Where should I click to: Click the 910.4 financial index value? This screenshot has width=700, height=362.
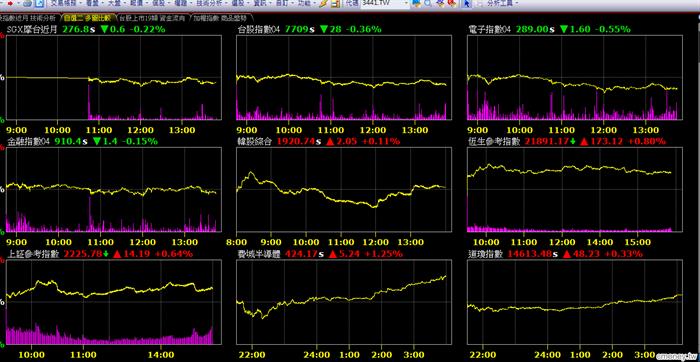[67, 141]
